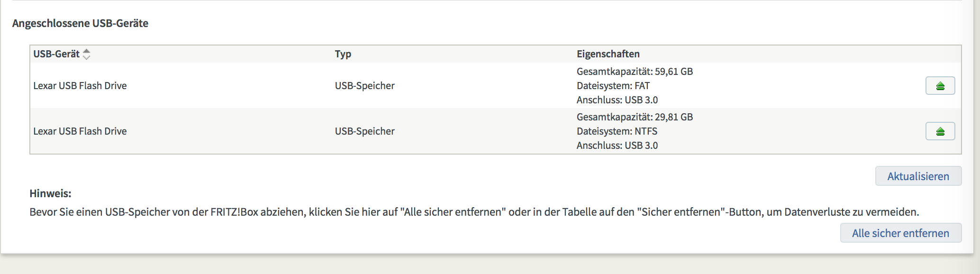Click USB-Speicher type in the NTFS drive row
Image resolution: width=980 pixels, height=274 pixels.
364,131
